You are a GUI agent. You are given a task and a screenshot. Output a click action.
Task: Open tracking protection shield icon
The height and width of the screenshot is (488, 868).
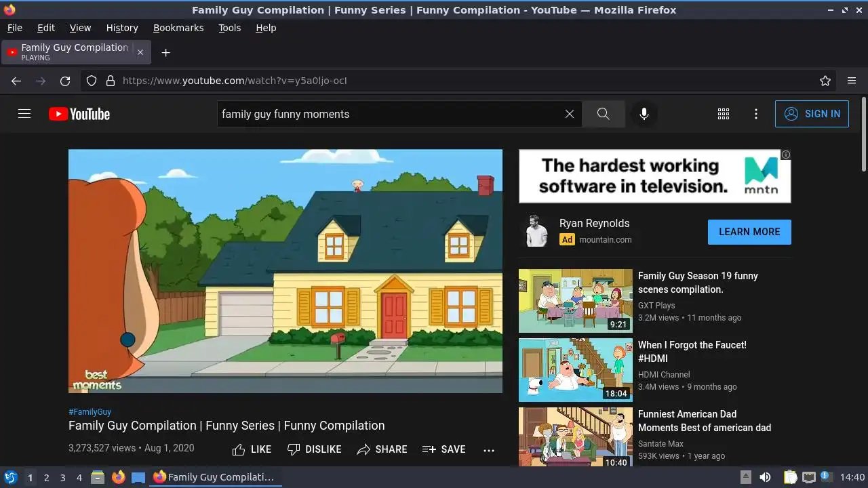click(92, 81)
